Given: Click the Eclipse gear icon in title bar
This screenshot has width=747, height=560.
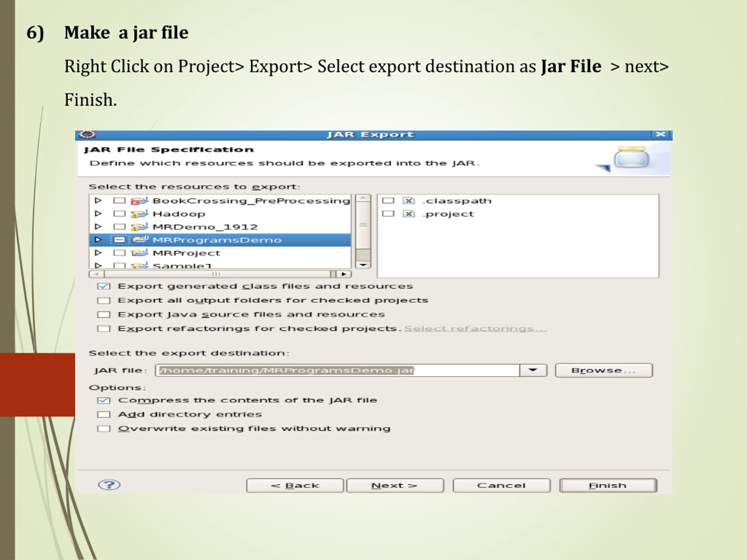Looking at the screenshot, I should (87, 134).
